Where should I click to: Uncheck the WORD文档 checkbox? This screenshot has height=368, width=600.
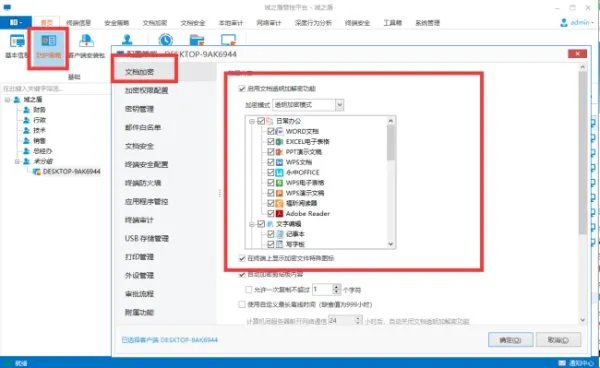[x=271, y=131]
